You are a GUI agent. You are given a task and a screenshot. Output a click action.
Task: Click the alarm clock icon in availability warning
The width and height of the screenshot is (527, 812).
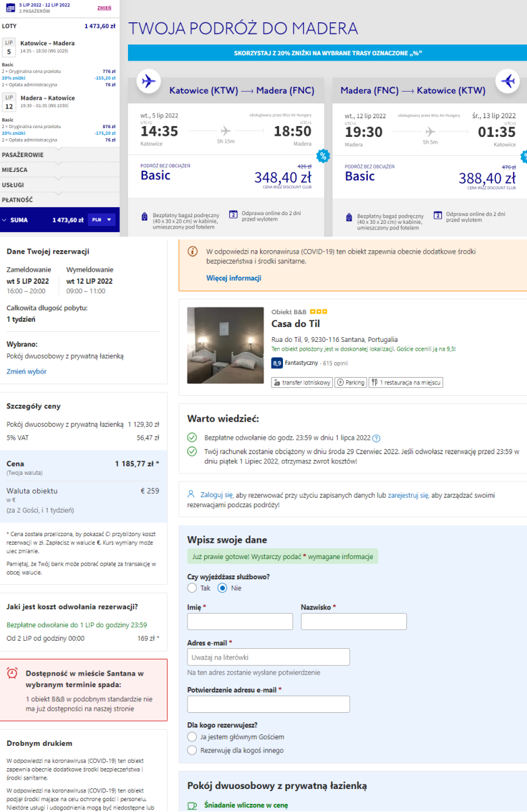[x=12, y=673]
